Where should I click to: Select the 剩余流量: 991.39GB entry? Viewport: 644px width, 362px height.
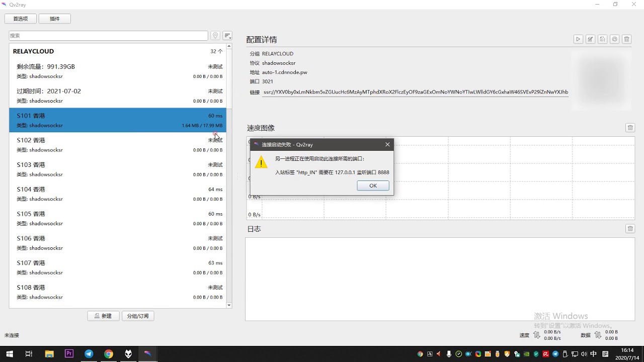pyautogui.click(x=118, y=71)
